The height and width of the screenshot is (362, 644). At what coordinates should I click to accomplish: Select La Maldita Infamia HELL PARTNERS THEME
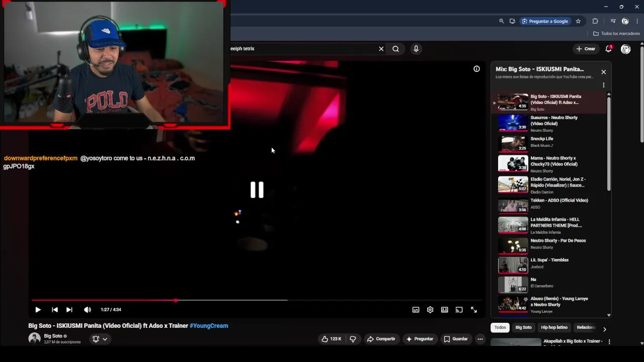click(x=549, y=225)
